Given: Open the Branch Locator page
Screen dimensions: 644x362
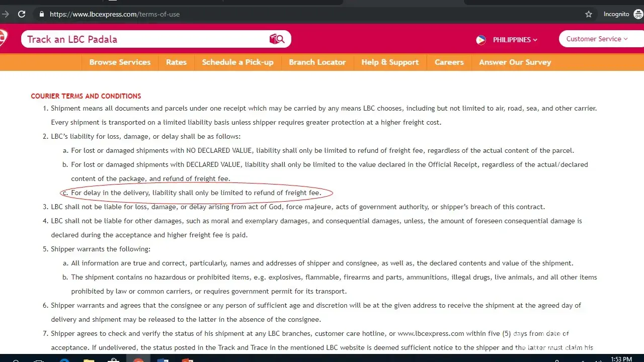Looking at the screenshot, I should (x=317, y=62).
